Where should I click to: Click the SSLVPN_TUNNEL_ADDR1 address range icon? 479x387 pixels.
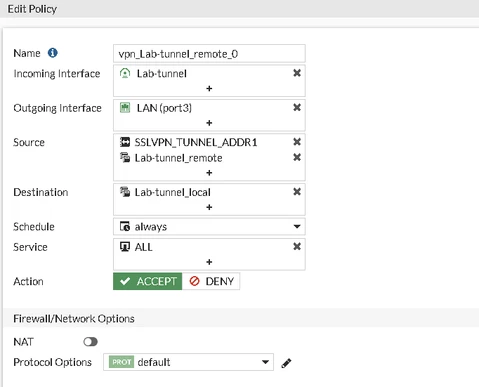(x=125, y=142)
